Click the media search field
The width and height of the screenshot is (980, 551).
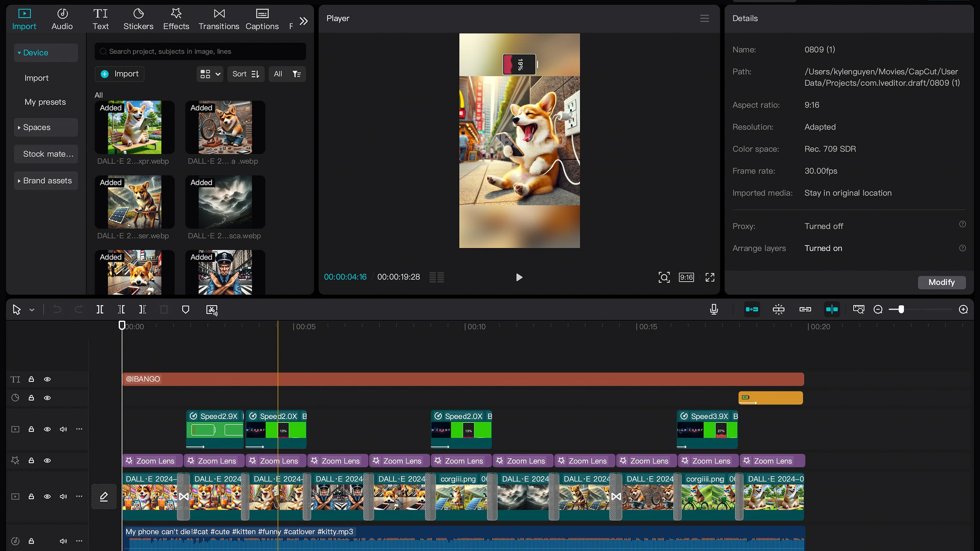pos(200,52)
